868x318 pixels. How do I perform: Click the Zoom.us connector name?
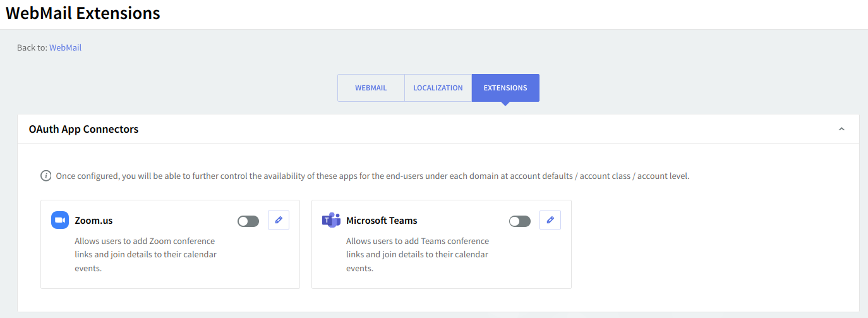click(93, 221)
